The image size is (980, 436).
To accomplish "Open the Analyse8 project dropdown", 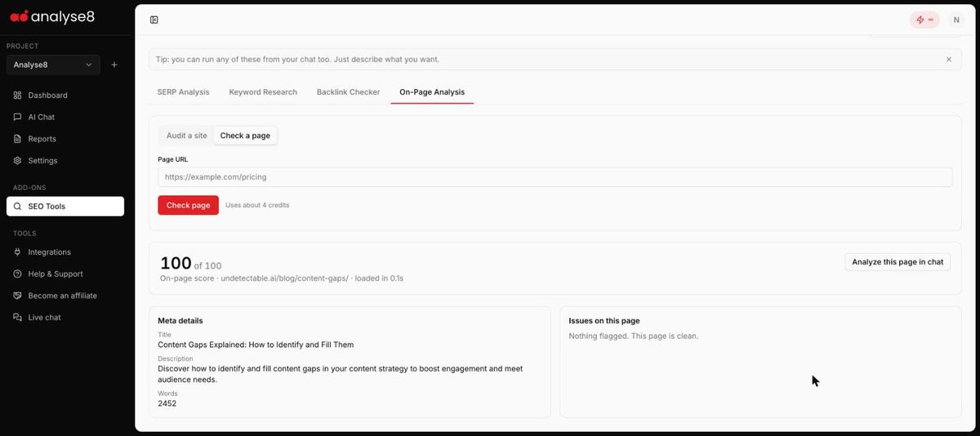I will [53, 65].
